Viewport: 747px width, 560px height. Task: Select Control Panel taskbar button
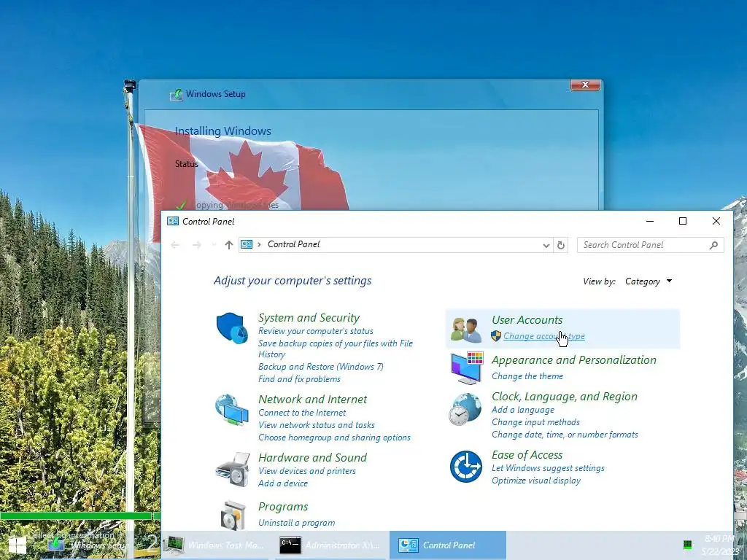point(448,545)
